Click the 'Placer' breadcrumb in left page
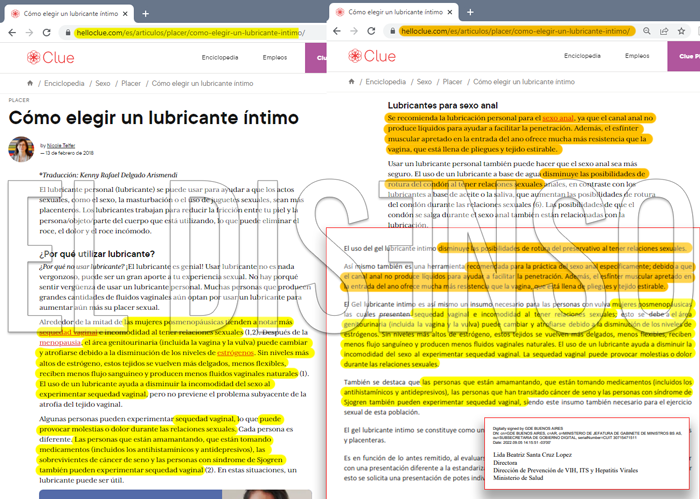 click(x=131, y=83)
